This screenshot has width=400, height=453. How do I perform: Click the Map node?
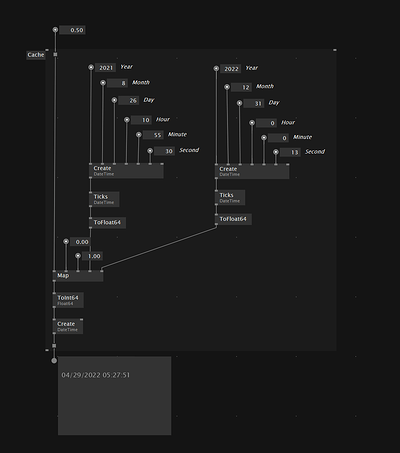coord(78,276)
